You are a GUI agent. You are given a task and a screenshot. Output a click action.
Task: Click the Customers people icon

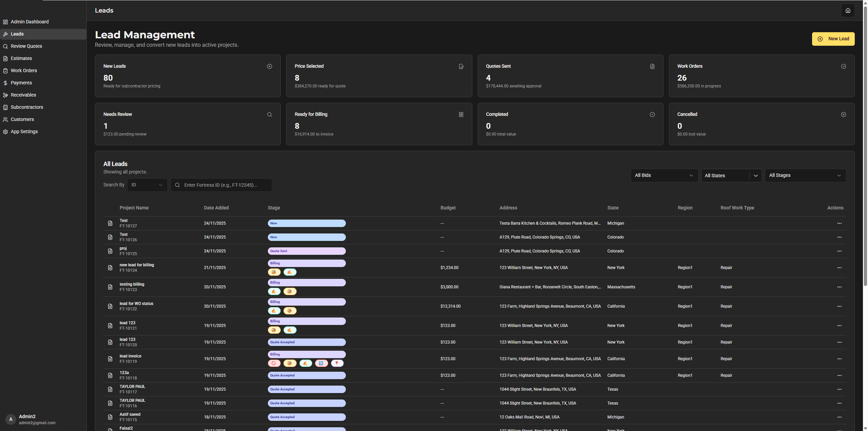point(5,119)
